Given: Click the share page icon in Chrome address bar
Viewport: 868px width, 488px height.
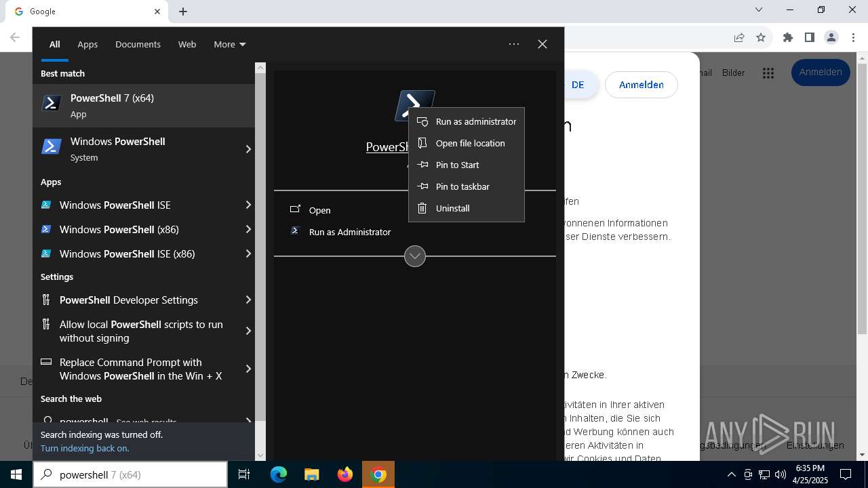Looking at the screenshot, I should (x=739, y=38).
